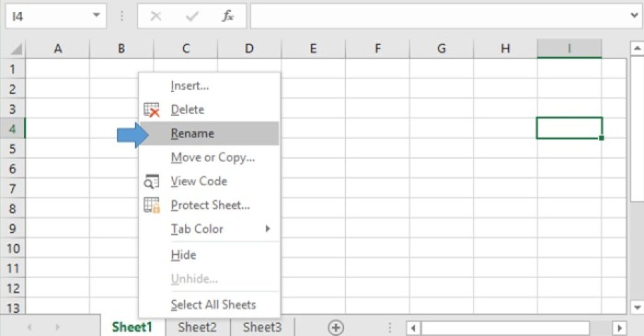Switch to the Sheet2 tab

tap(197, 327)
